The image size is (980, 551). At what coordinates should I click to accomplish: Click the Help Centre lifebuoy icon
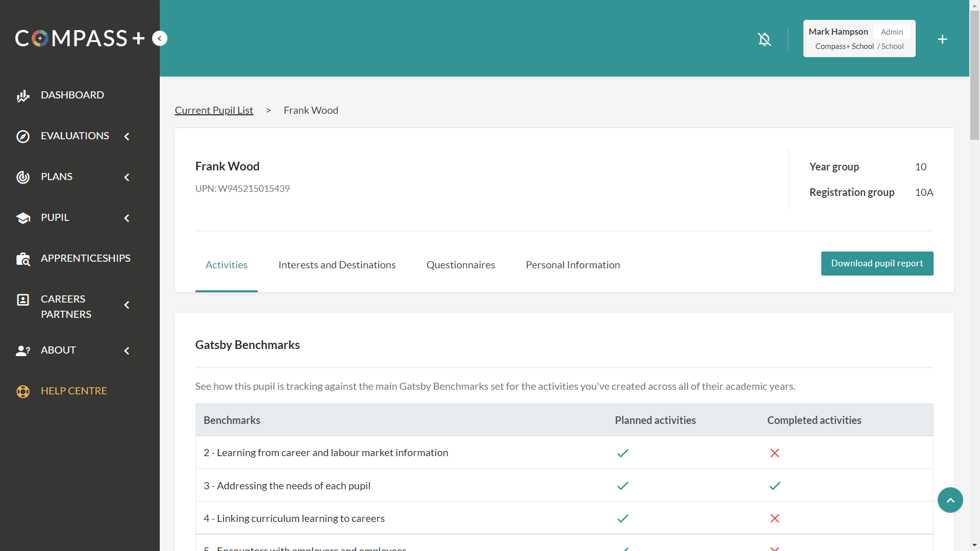pyautogui.click(x=23, y=391)
